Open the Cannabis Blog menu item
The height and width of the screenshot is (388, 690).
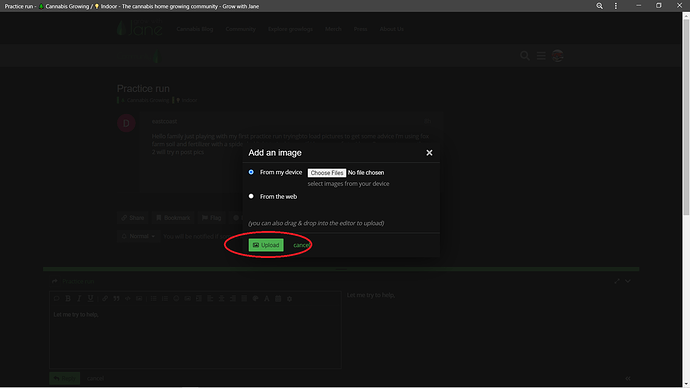[195, 29]
